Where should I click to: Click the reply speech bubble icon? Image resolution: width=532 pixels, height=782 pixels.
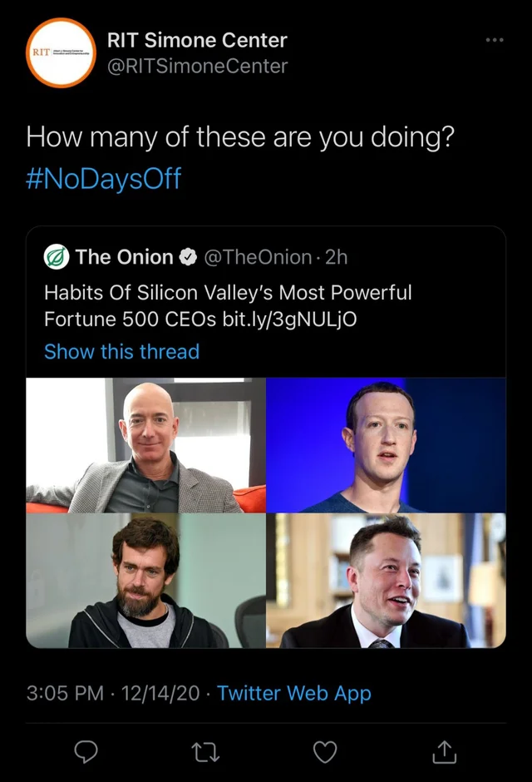coord(86,752)
